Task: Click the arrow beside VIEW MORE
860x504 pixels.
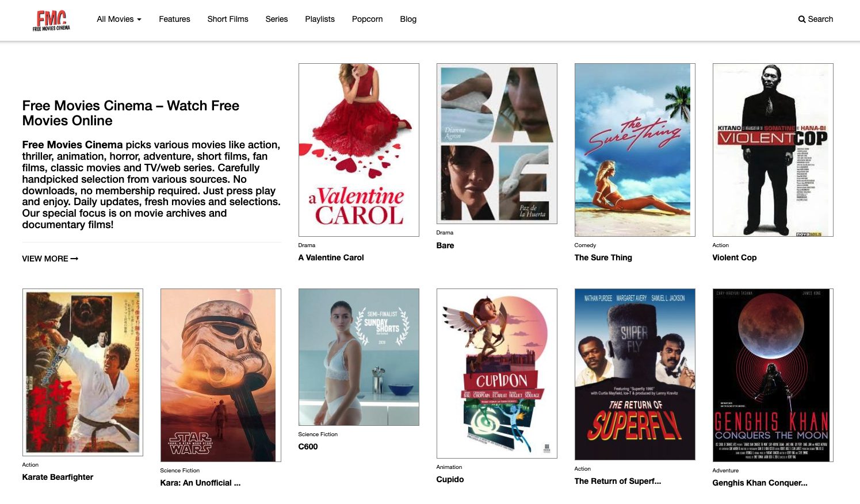Action: coord(74,259)
